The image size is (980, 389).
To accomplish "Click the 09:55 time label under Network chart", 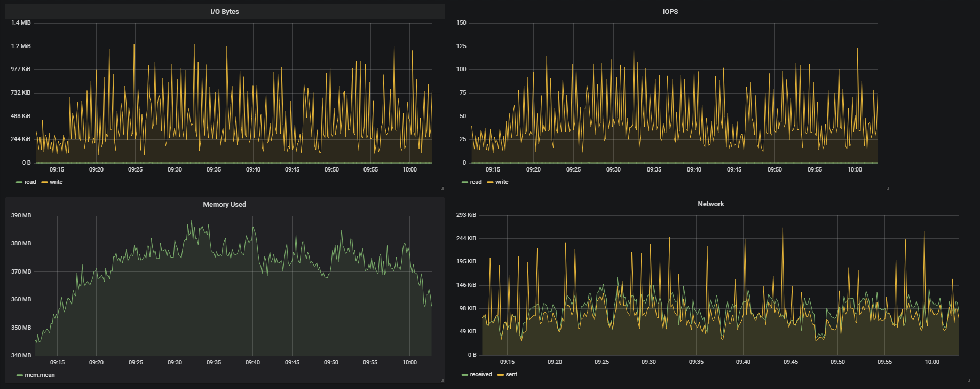I will pos(884,362).
